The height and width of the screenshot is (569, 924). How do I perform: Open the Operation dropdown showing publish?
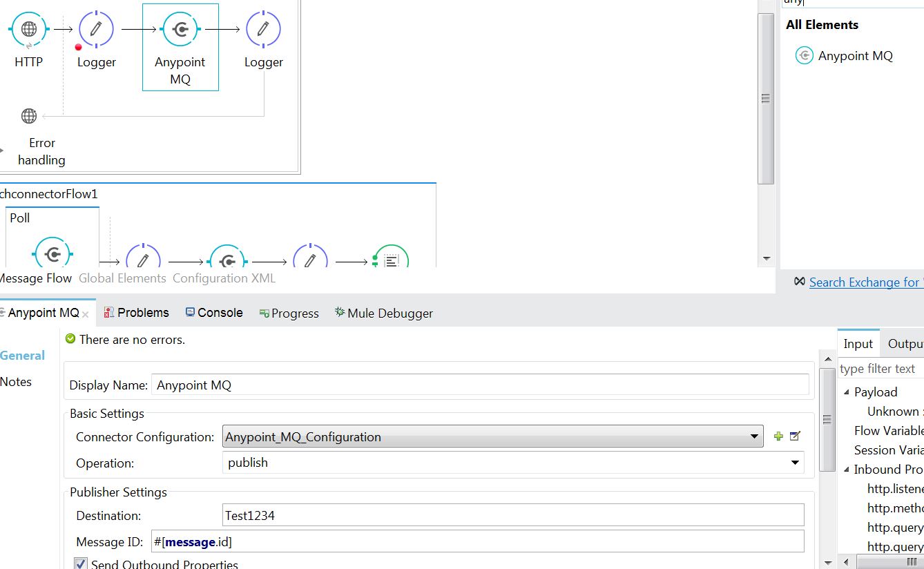[x=794, y=463]
